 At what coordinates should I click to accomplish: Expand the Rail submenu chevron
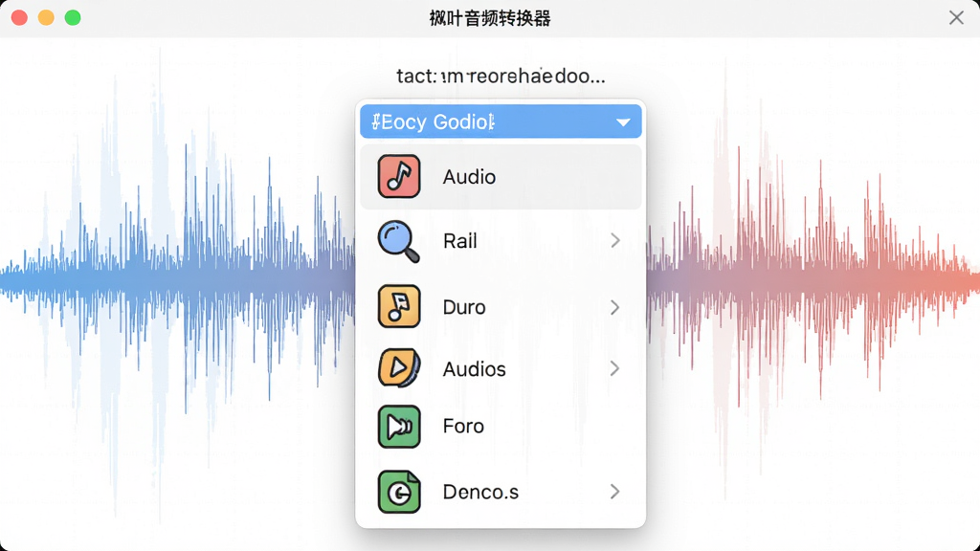(615, 240)
